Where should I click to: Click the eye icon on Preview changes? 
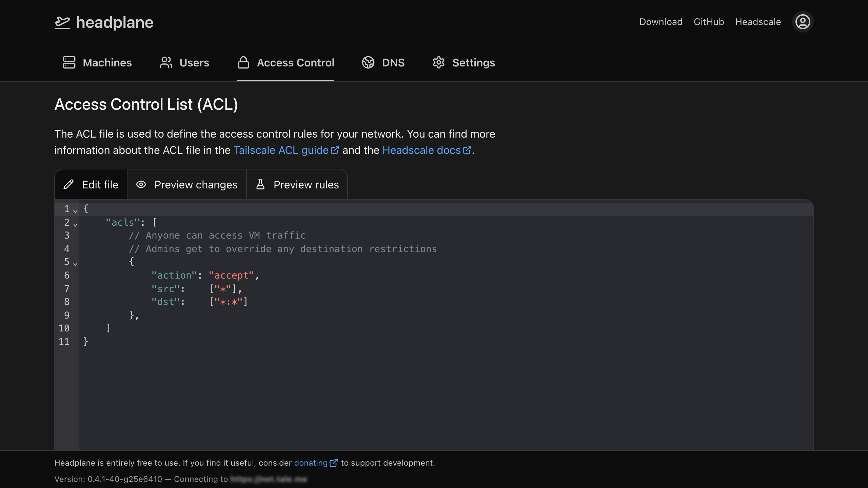tap(141, 184)
